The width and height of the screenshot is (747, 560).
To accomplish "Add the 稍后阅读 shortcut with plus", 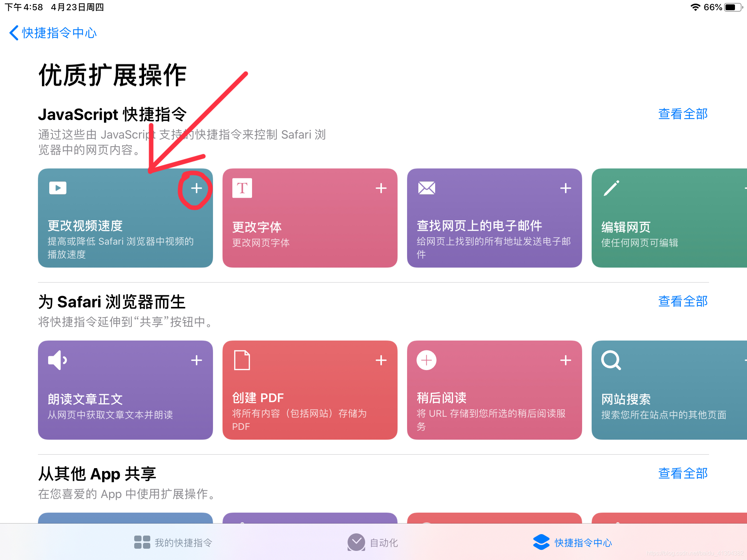I will pyautogui.click(x=565, y=360).
